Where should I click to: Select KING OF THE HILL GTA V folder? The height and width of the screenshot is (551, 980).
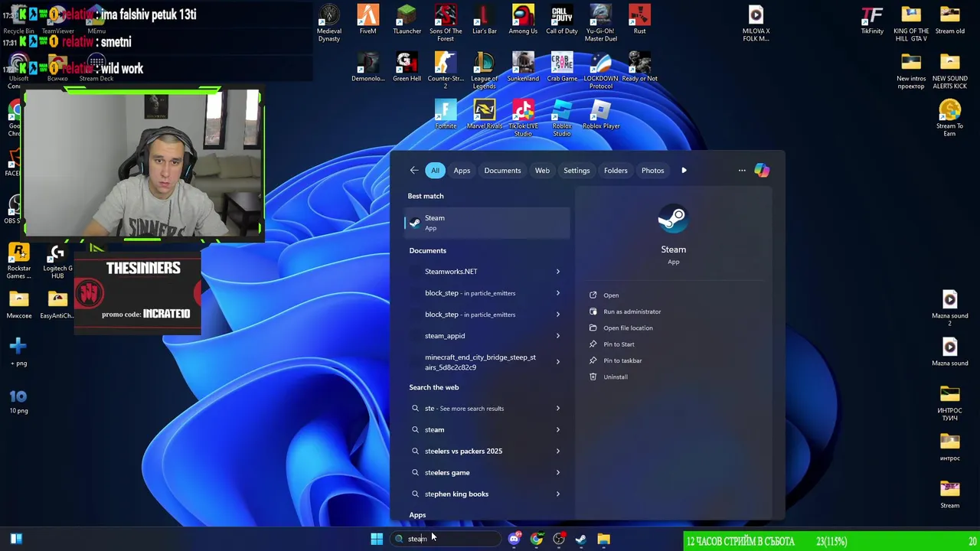click(911, 23)
